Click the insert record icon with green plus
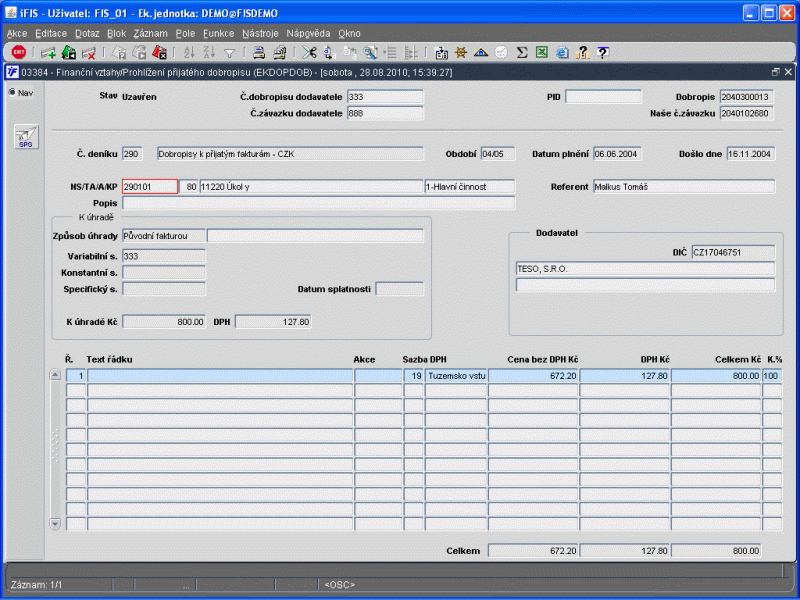 (x=48, y=53)
